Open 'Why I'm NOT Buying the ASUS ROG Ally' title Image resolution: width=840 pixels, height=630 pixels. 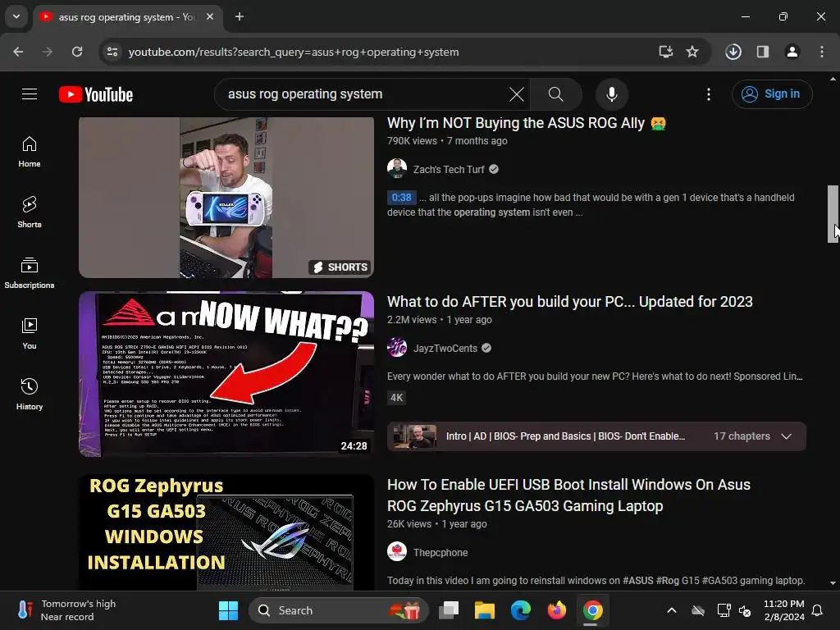click(526, 123)
